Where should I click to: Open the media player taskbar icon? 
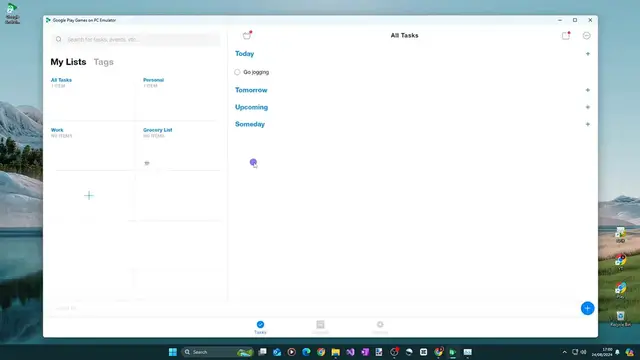tap(291, 352)
